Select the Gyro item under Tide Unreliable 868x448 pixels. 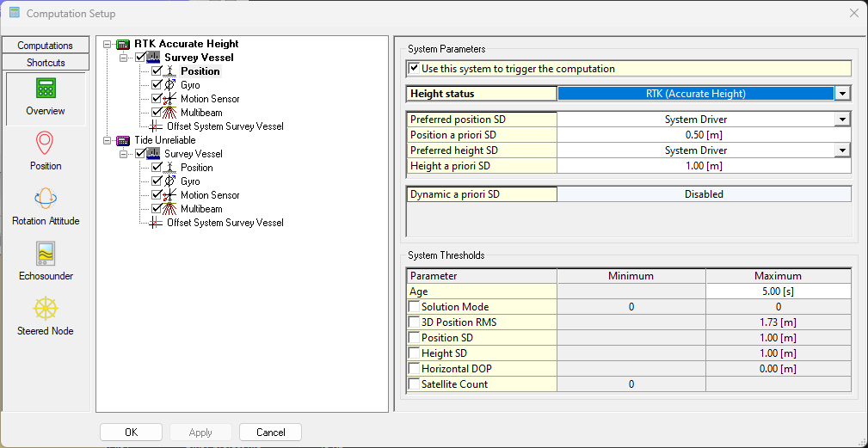(x=190, y=181)
